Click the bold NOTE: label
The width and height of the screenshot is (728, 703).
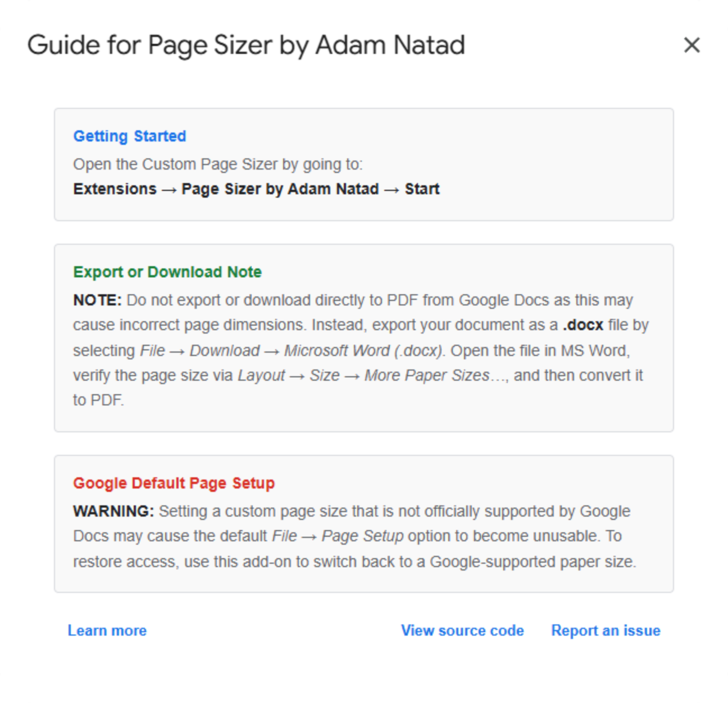point(97,300)
